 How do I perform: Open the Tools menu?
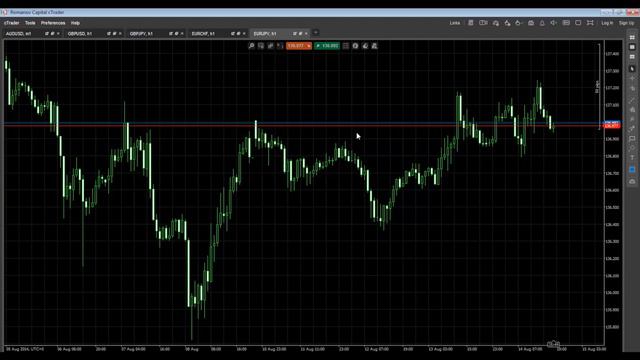[x=30, y=23]
